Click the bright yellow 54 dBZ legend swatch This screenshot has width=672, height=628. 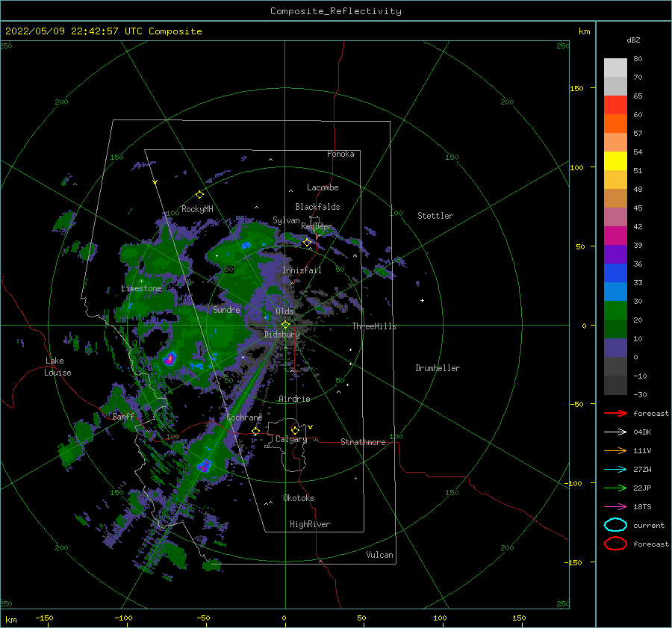[x=615, y=161]
